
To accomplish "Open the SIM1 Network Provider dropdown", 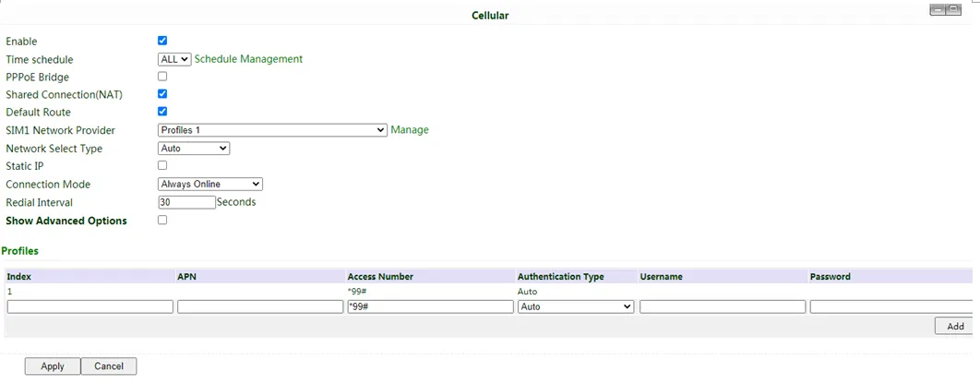I will (x=272, y=130).
